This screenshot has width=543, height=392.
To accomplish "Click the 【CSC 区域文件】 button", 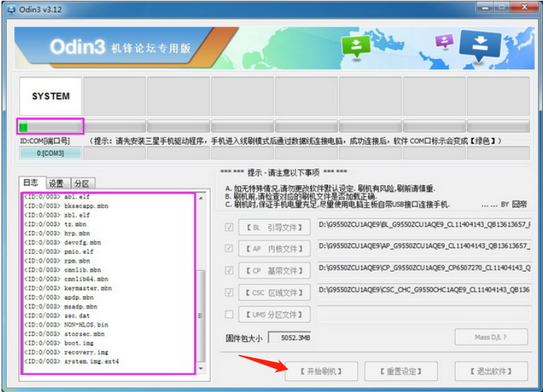I will click(274, 292).
